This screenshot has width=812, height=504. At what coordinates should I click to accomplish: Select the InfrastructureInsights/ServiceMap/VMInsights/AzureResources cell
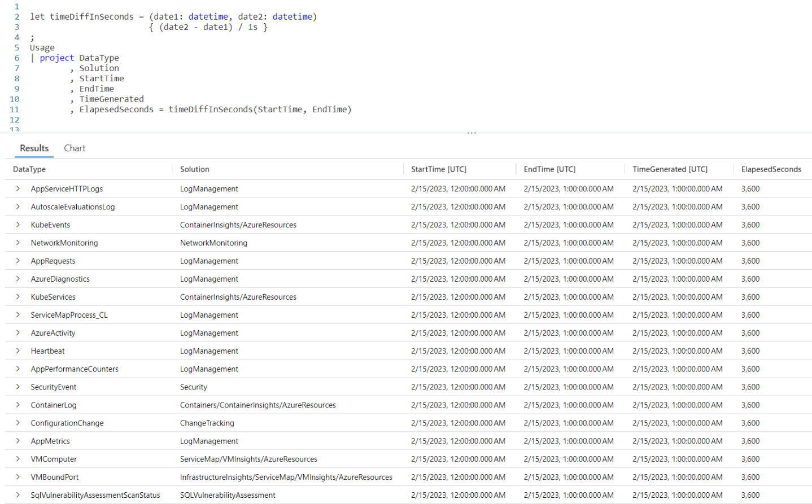286,477
